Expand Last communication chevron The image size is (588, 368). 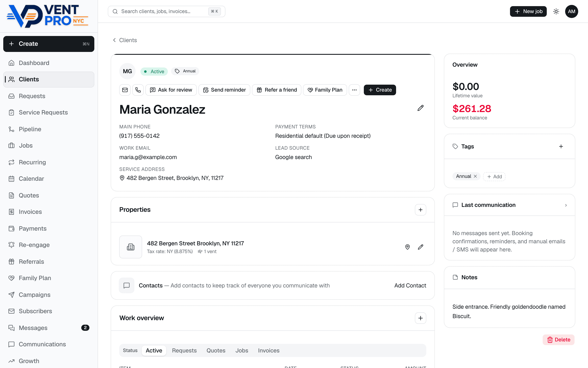(x=566, y=205)
